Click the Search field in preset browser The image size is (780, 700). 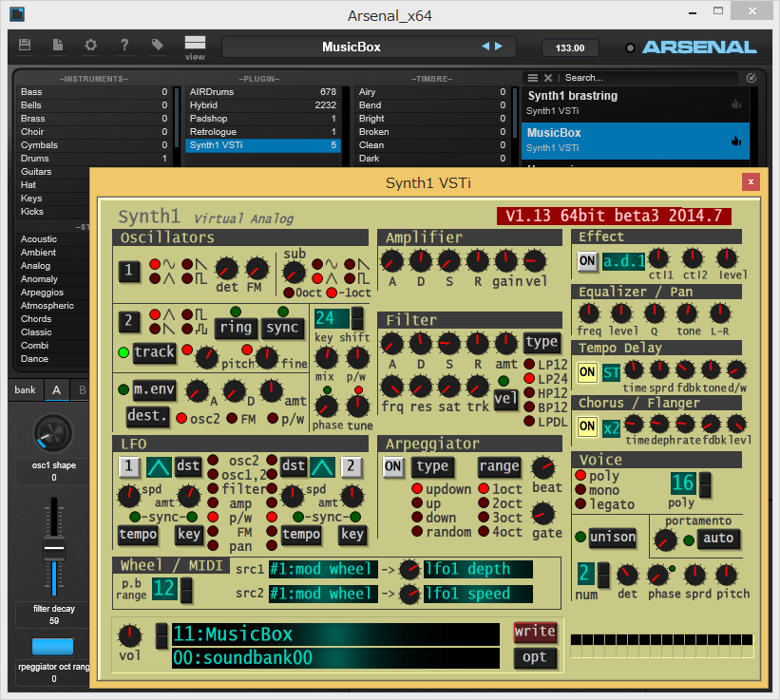click(651, 78)
